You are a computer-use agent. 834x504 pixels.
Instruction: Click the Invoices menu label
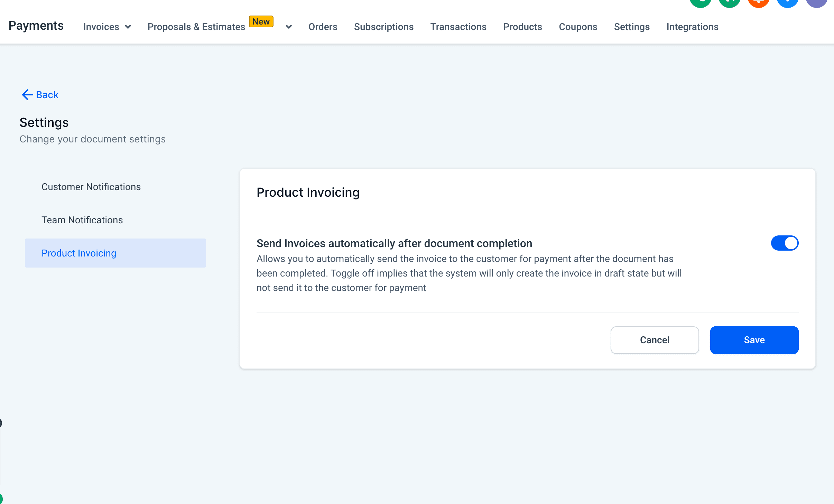(x=101, y=27)
